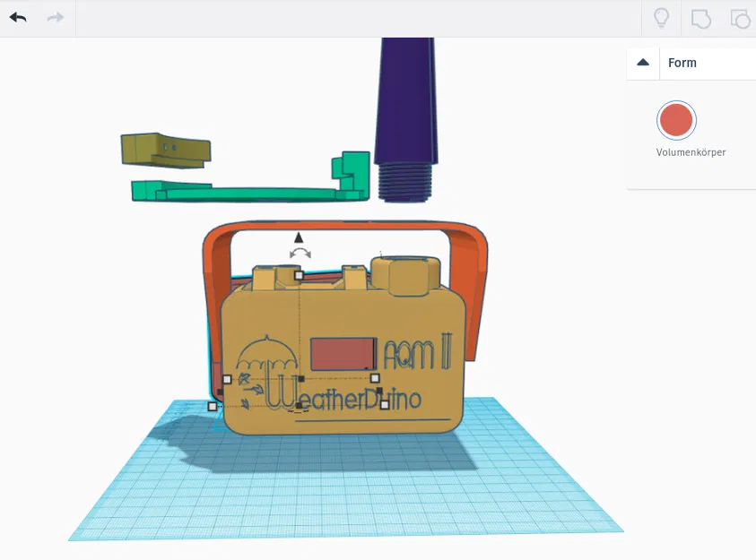Image resolution: width=756 pixels, height=560 pixels.
Task: Click the red AQM II display cutout
Action: click(x=343, y=349)
